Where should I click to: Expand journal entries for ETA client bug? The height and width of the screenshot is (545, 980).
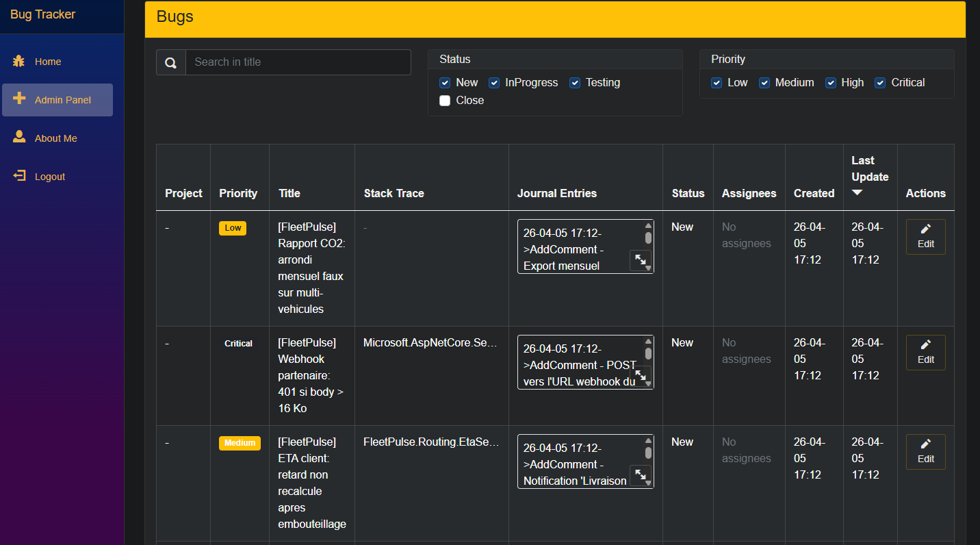(641, 476)
